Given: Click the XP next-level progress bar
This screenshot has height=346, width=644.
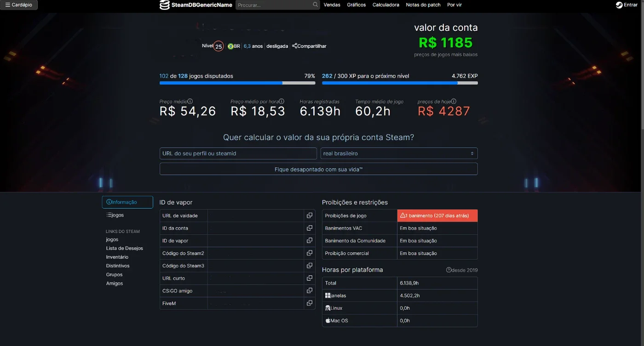Looking at the screenshot, I should click(400, 83).
